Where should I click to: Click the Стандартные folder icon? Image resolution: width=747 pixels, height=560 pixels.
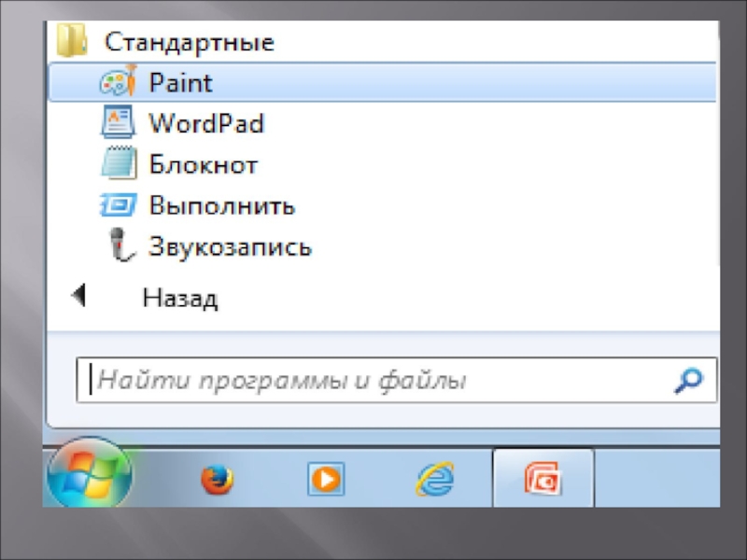(x=72, y=40)
